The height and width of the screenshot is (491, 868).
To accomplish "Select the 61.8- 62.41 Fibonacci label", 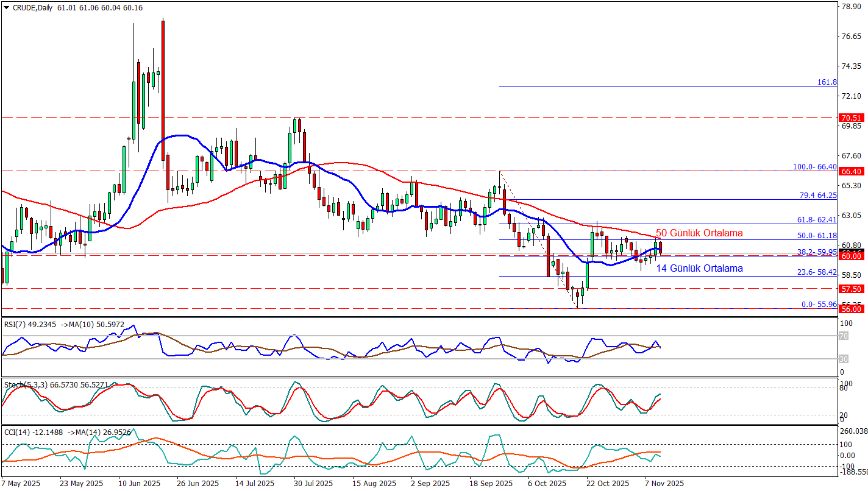I will pyautogui.click(x=818, y=219).
